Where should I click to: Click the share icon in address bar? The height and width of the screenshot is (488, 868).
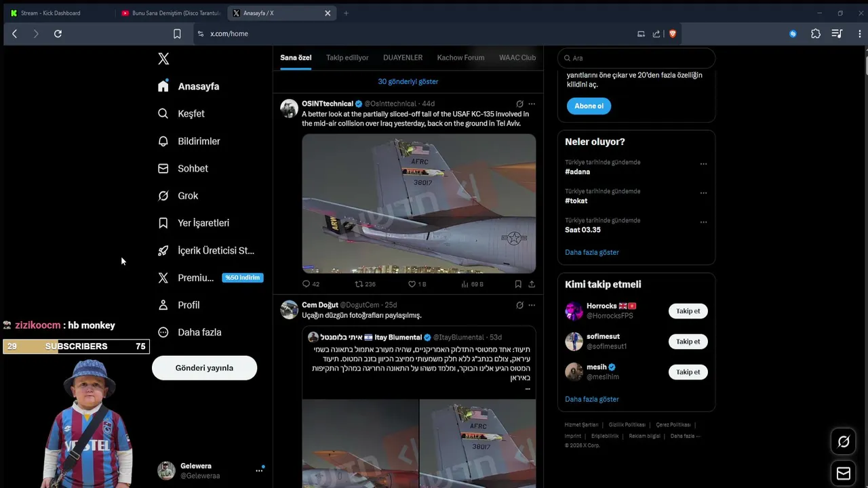(656, 33)
